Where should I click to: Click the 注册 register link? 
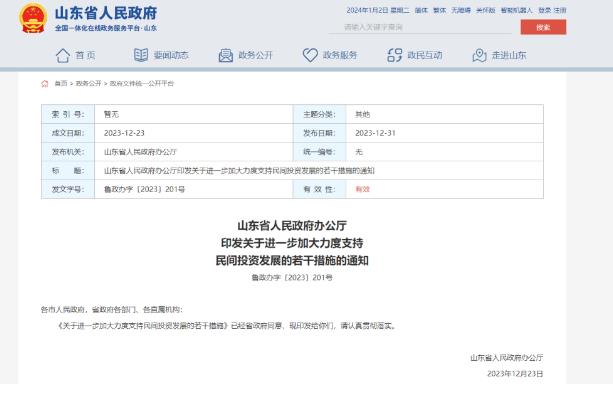coord(560,11)
